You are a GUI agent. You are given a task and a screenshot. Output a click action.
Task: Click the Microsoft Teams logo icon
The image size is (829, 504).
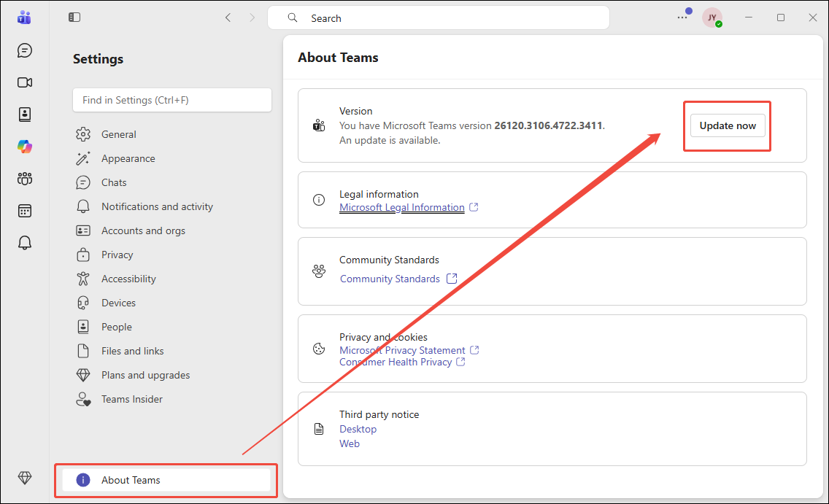(x=24, y=18)
